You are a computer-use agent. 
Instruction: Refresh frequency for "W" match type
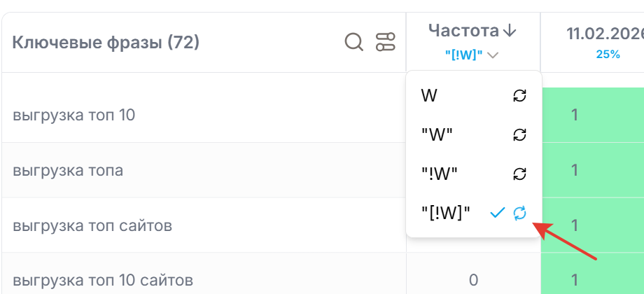tap(519, 134)
